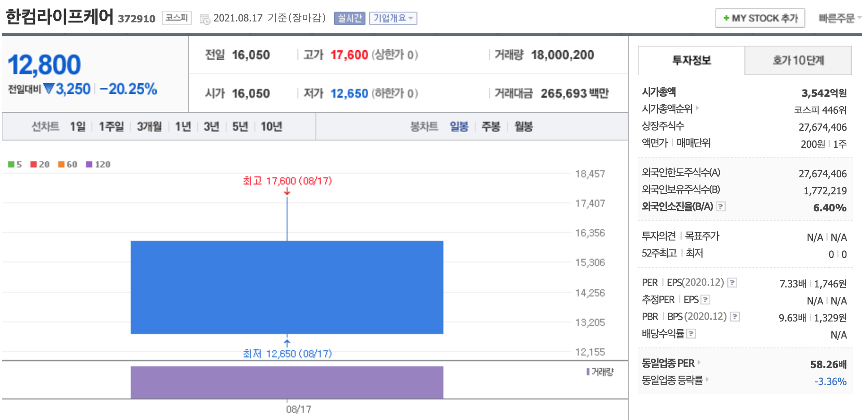Screen dimensions: 868x420
Task: Click the 최고 17,600 (08/17) annotation
Action: 287,181
